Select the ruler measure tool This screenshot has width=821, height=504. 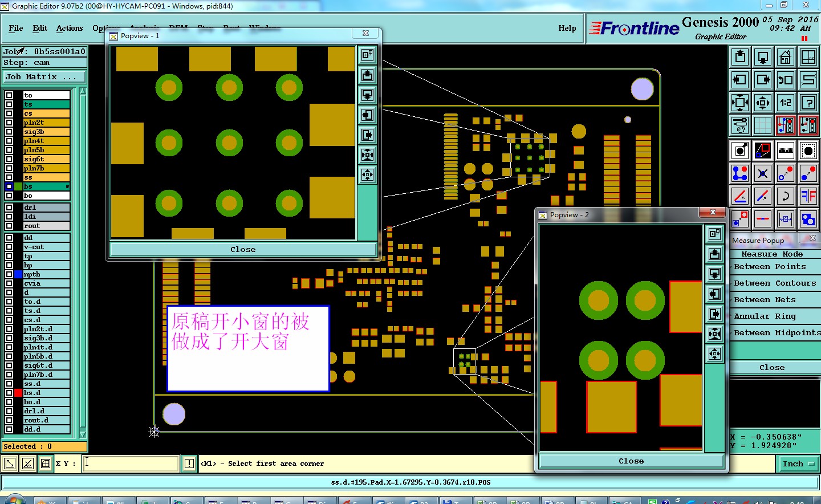tap(786, 151)
